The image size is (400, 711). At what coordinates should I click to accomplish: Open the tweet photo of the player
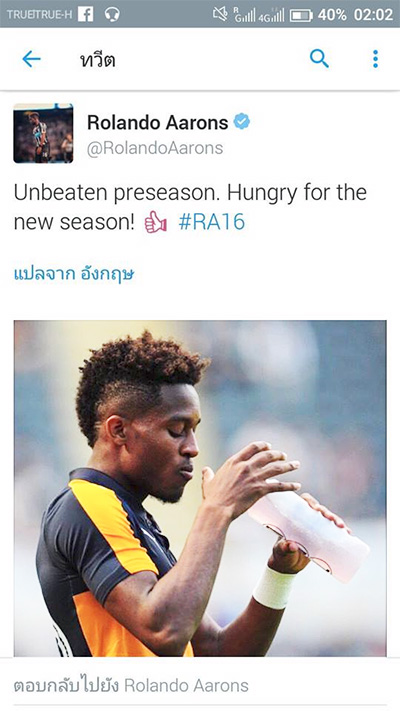[200, 488]
